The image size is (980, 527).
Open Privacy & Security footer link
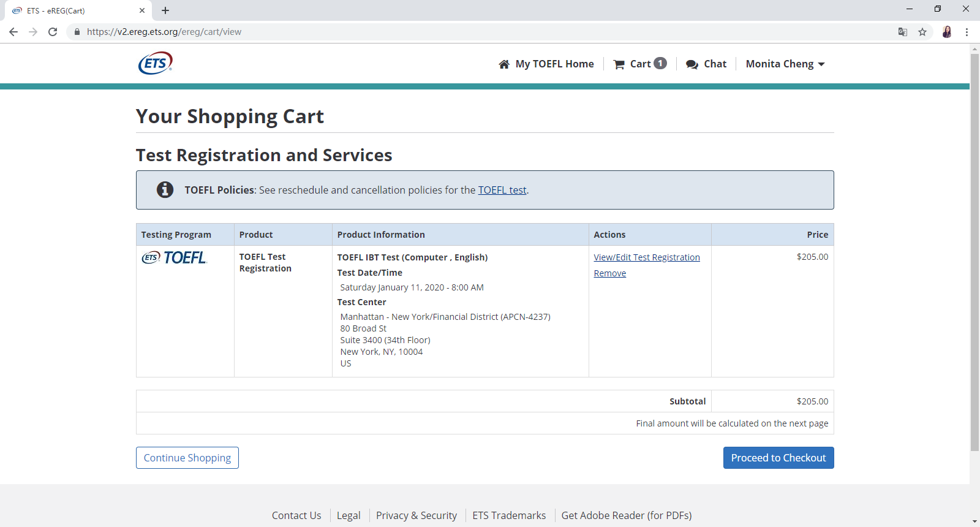[417, 515]
